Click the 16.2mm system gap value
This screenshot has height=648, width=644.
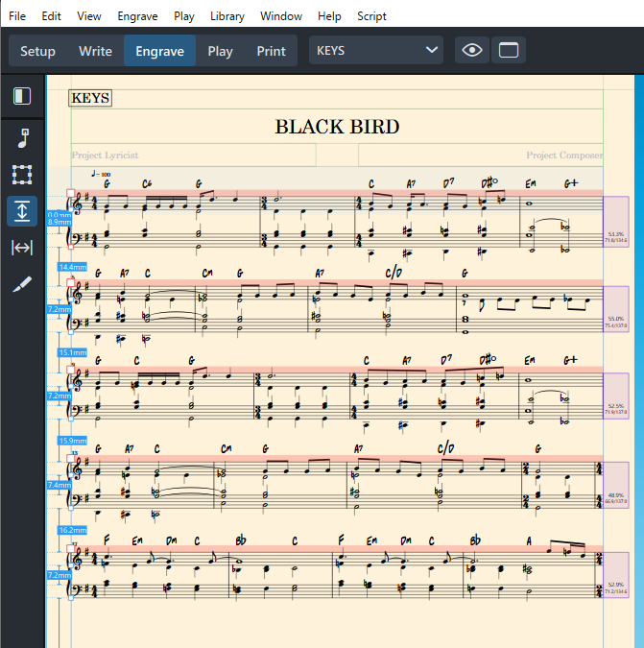coord(72,530)
